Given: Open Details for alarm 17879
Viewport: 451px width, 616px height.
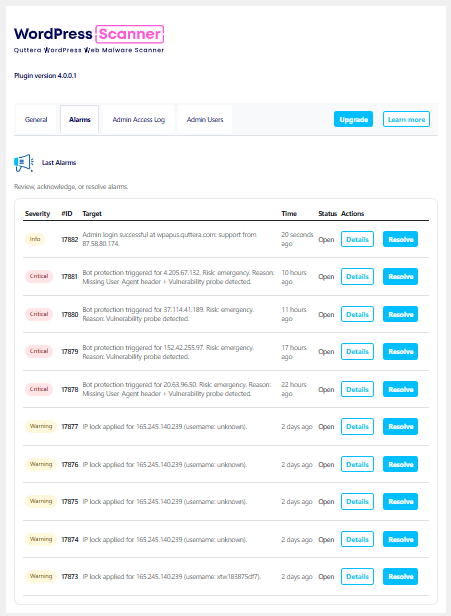Looking at the screenshot, I should (357, 352).
